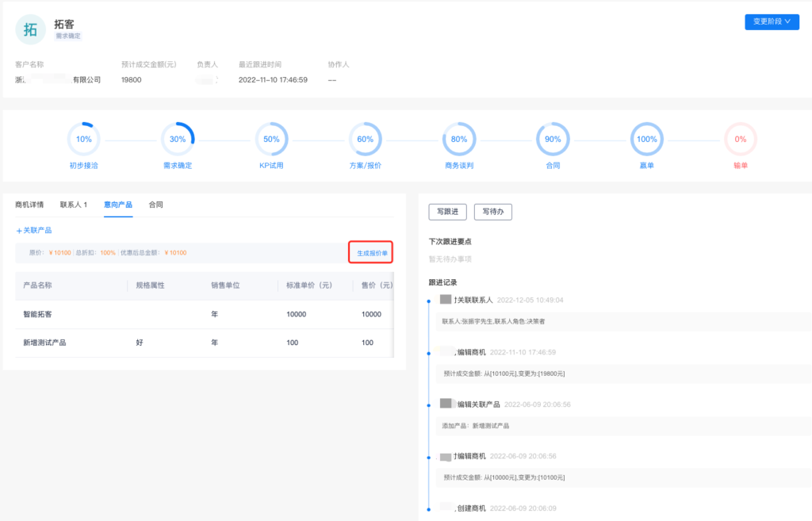Select the 100% 赢单 stage circle
812x521 pixels.
pos(646,139)
